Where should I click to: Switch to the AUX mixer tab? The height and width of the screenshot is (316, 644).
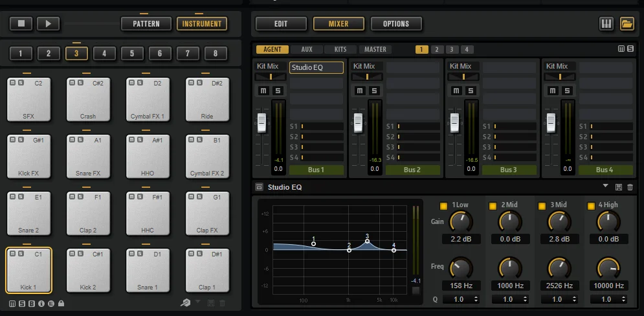point(307,49)
